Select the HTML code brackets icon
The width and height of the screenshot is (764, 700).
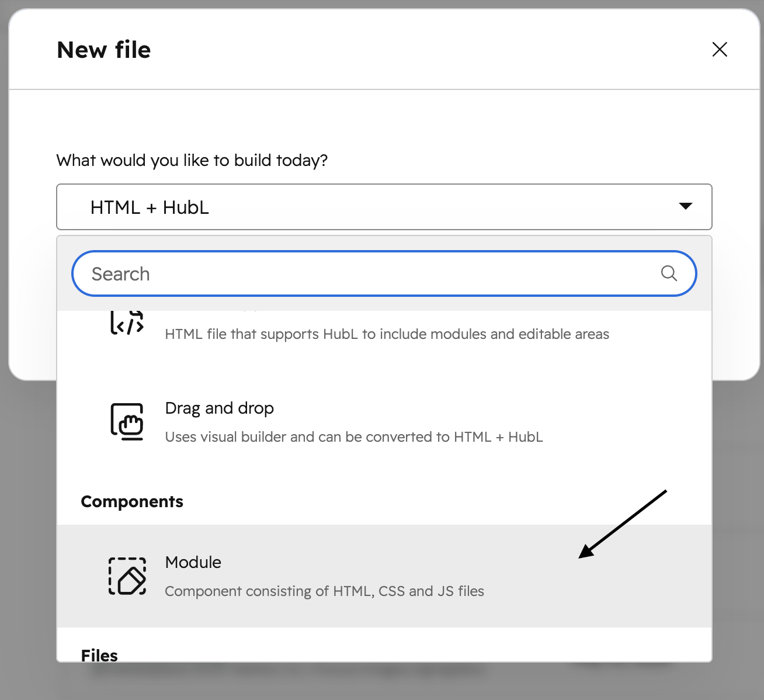click(x=127, y=323)
